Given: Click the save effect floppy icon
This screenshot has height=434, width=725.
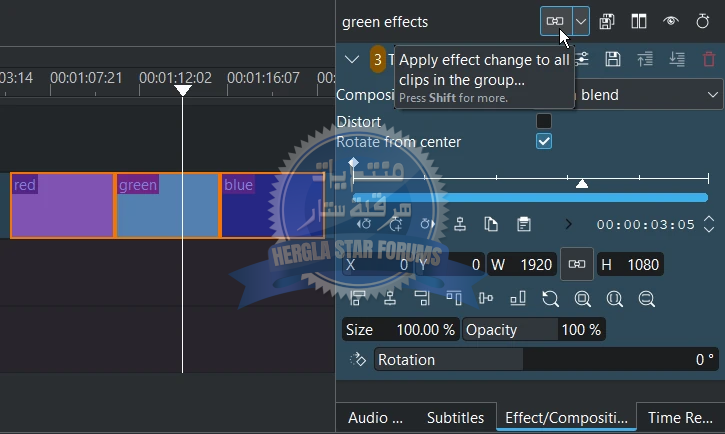Looking at the screenshot, I should click(613, 60).
